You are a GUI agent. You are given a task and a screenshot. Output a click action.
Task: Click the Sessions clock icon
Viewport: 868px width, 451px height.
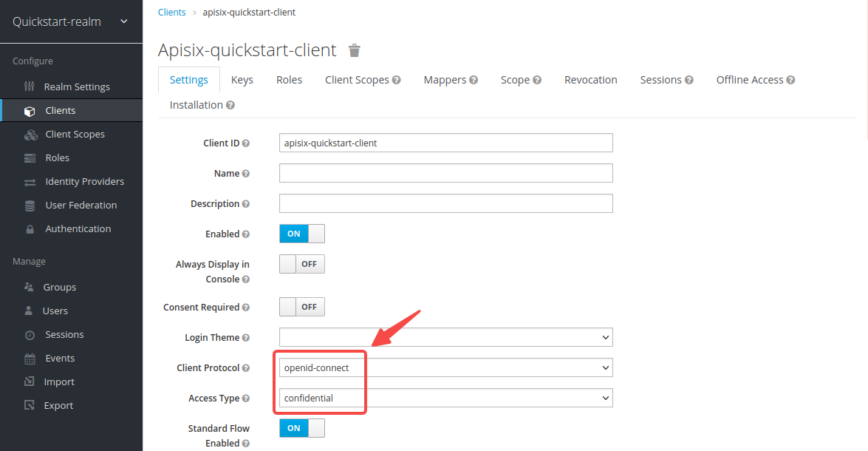click(x=30, y=335)
